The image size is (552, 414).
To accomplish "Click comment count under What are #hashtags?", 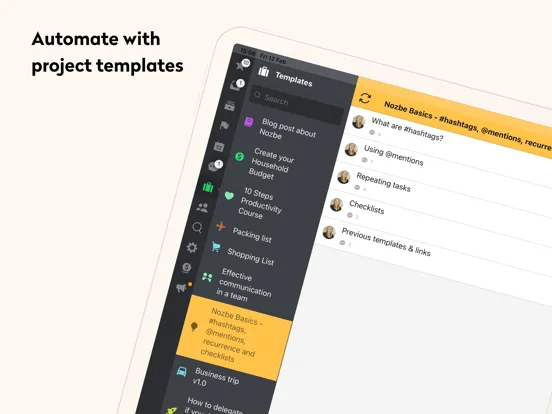I will tap(375, 133).
